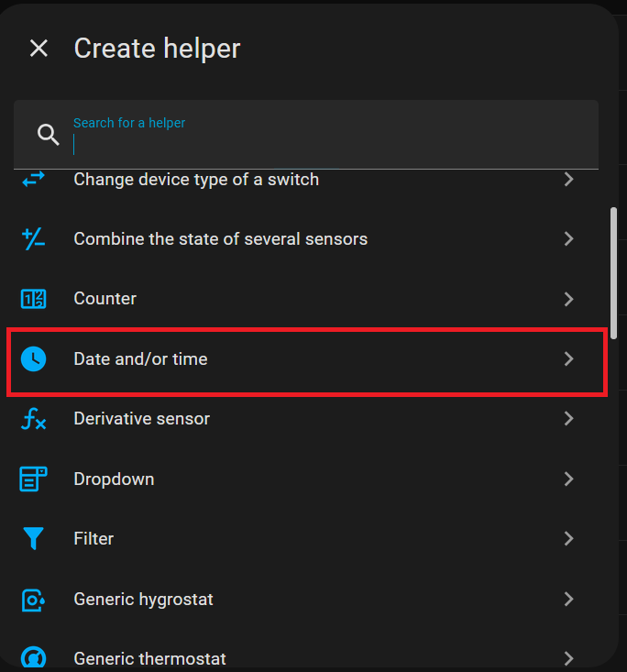Open chevron beside Derivative sensor
Viewport: 627px width, 672px height.
[569, 419]
